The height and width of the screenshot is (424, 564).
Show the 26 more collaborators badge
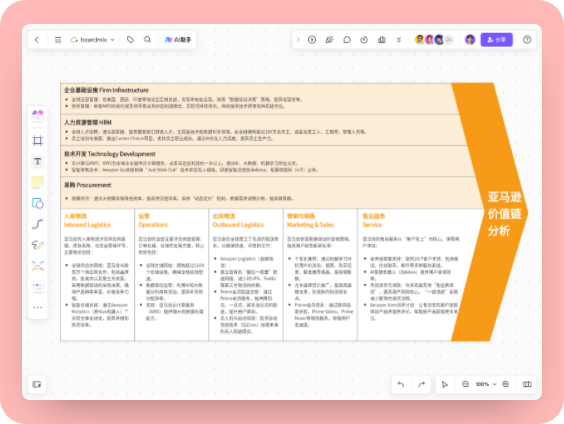pos(449,40)
